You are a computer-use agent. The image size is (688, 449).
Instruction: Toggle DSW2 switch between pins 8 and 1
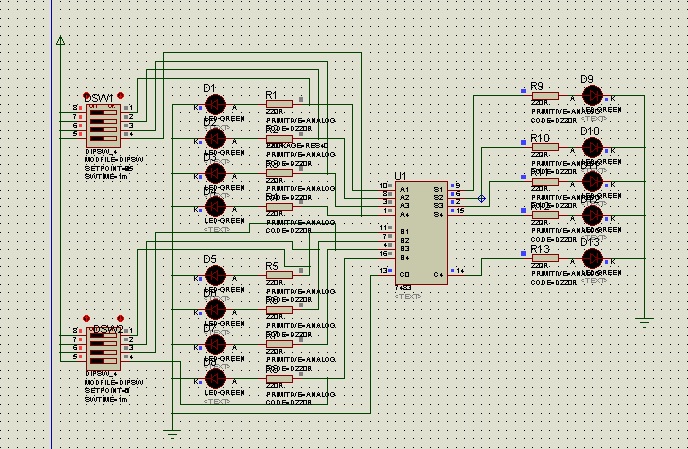point(103,335)
